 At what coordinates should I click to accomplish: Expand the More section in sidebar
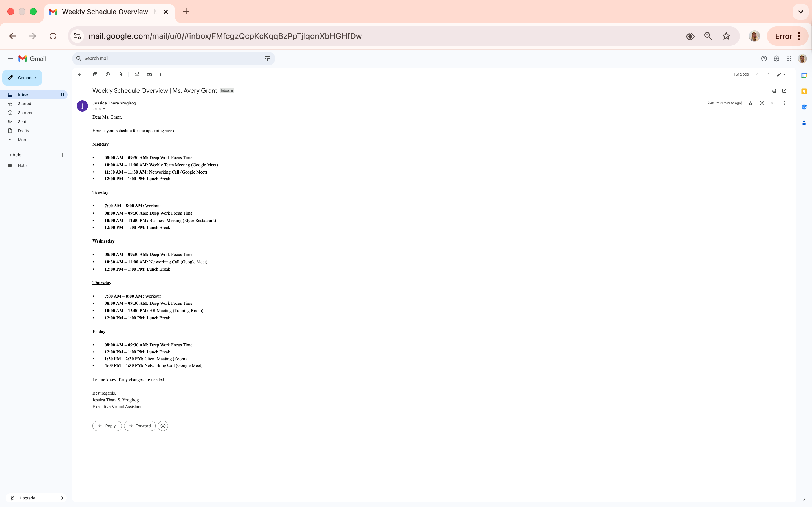point(23,140)
